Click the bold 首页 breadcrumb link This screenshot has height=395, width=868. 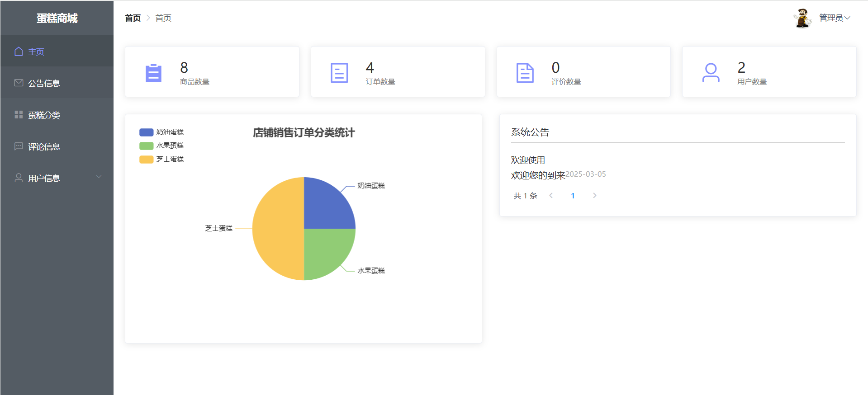click(x=133, y=18)
